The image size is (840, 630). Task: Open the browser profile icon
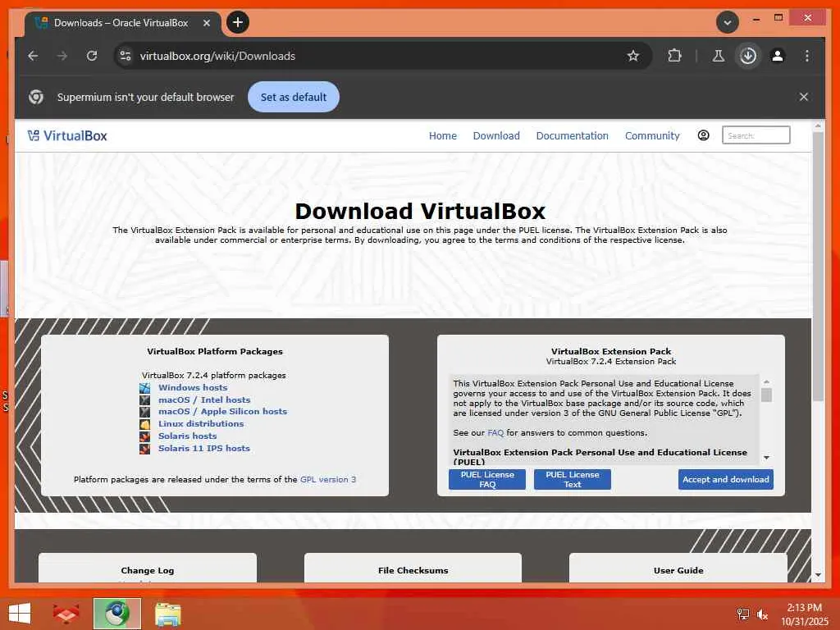(x=778, y=56)
